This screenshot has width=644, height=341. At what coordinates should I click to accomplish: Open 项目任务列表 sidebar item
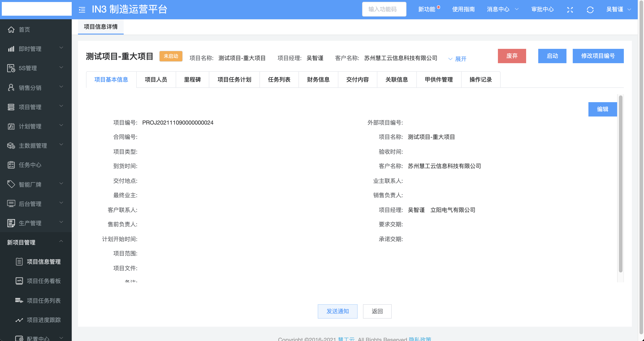click(43, 300)
